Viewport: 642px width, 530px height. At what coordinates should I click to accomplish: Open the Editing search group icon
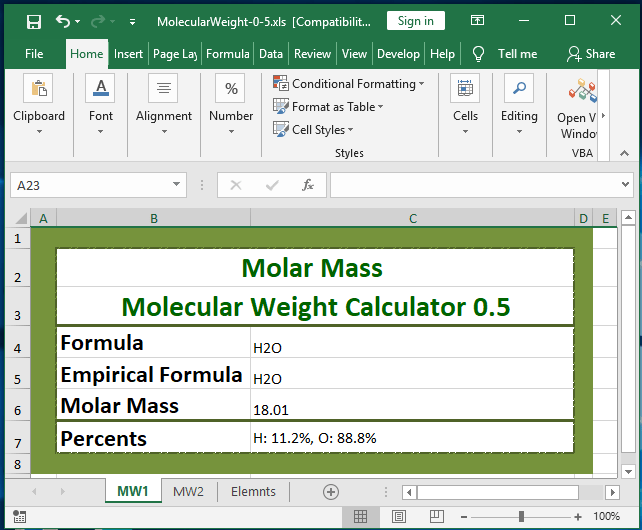pyautogui.click(x=519, y=88)
